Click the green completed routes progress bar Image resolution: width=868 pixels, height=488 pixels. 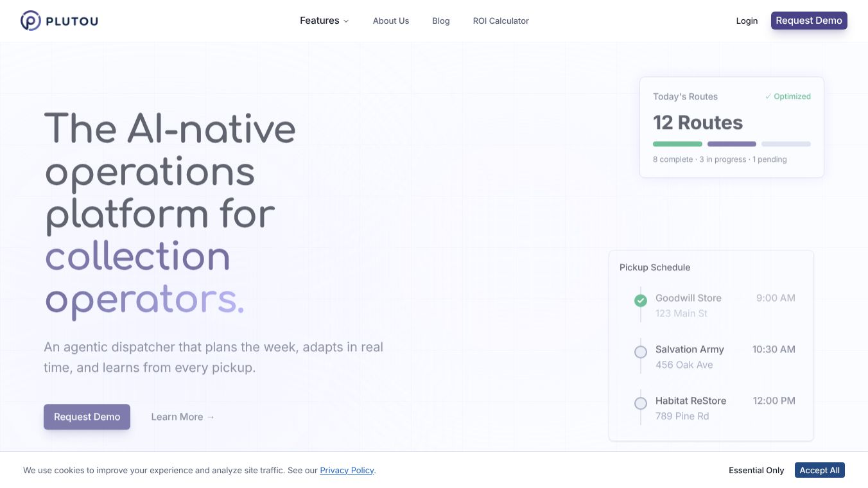pos(677,144)
